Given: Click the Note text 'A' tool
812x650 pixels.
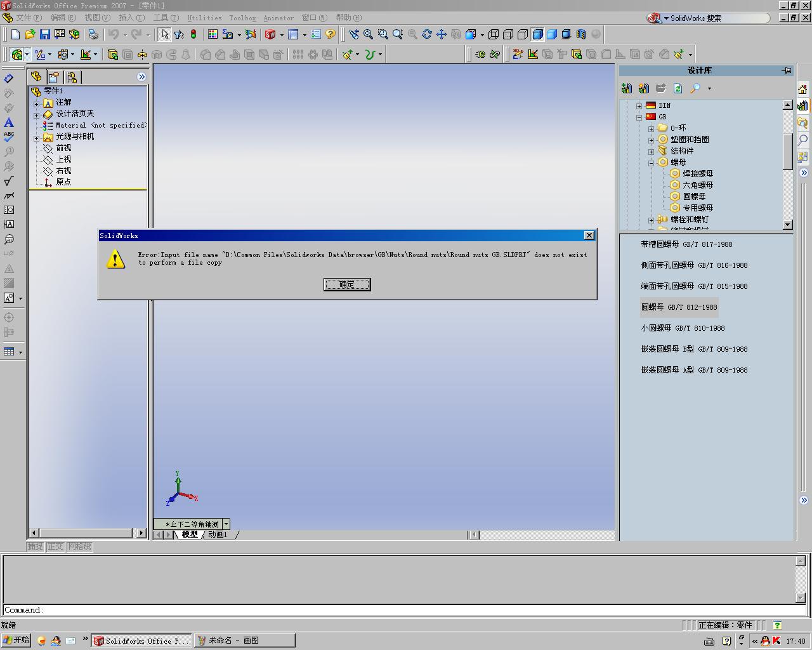Looking at the screenshot, I should point(9,123).
